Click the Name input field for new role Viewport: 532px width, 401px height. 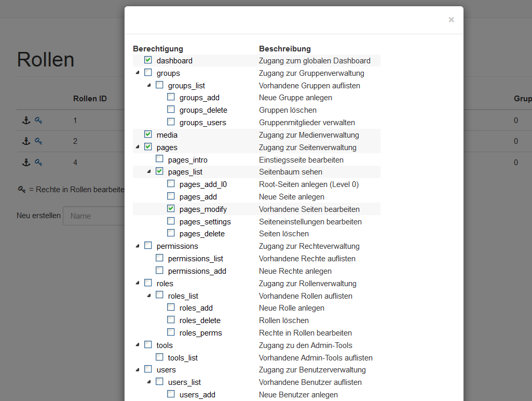click(x=93, y=216)
